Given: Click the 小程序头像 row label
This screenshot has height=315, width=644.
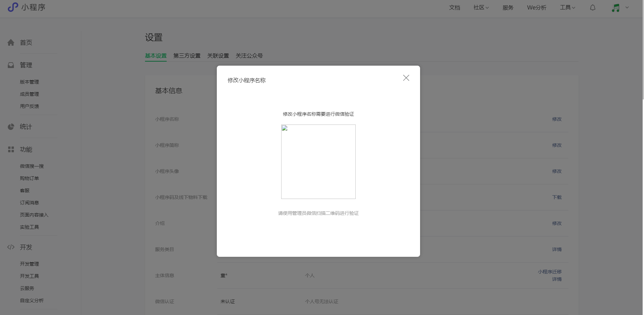Looking at the screenshot, I should (167, 171).
